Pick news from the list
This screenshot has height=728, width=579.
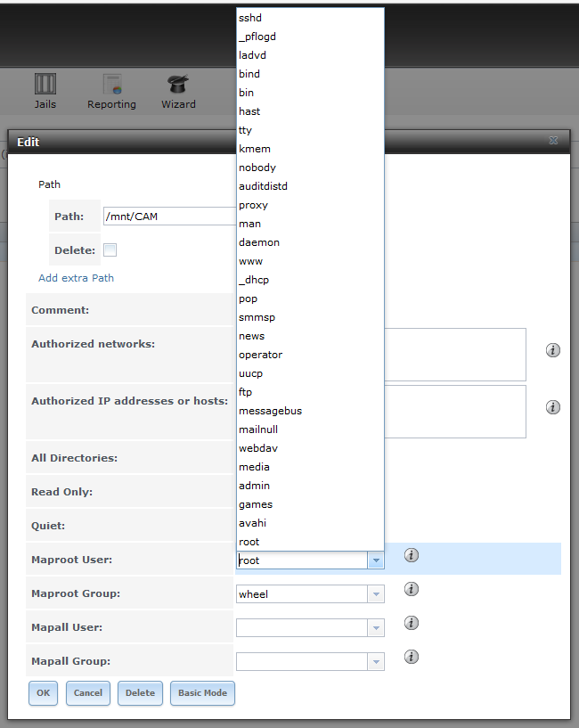tap(310, 336)
